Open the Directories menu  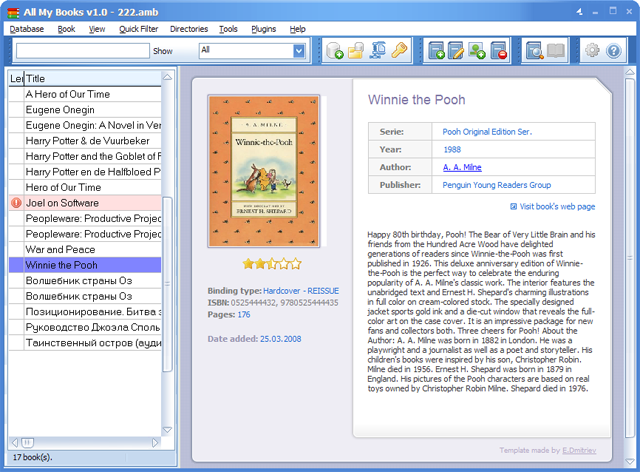pyautogui.click(x=189, y=29)
